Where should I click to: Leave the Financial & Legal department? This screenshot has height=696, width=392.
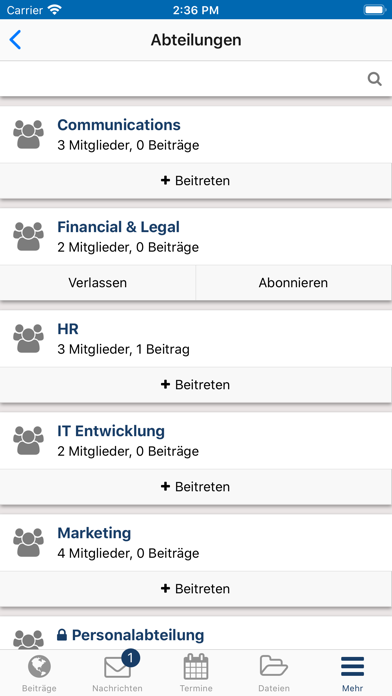tap(98, 283)
